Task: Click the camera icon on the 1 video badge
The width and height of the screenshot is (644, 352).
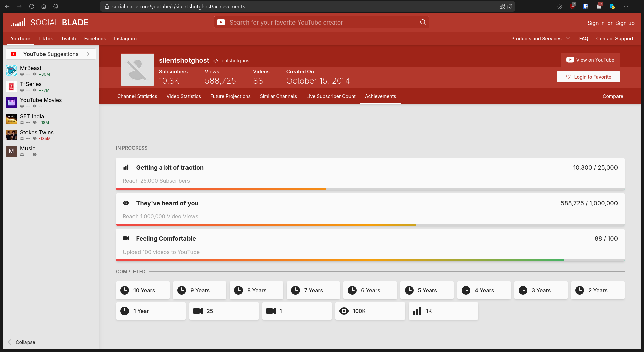Action: pyautogui.click(x=271, y=311)
